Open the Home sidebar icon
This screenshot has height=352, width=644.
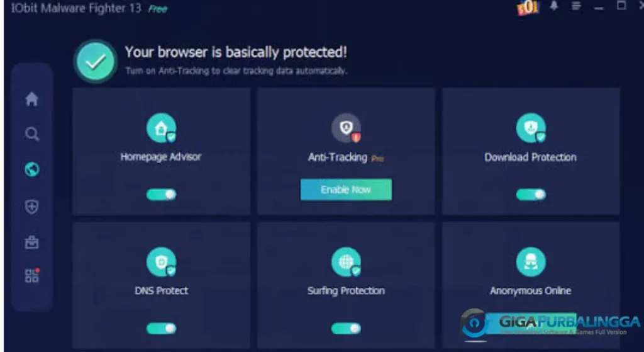(x=31, y=99)
